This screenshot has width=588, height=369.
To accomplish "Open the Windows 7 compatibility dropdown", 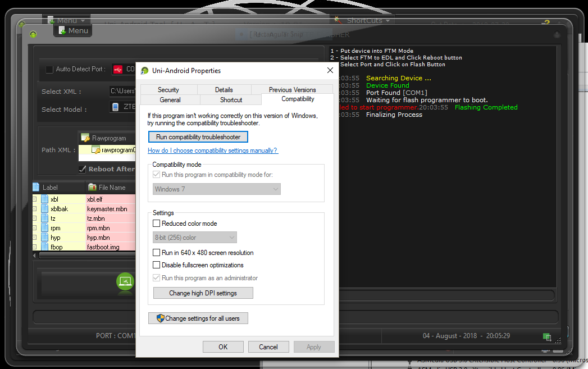I will coord(216,189).
